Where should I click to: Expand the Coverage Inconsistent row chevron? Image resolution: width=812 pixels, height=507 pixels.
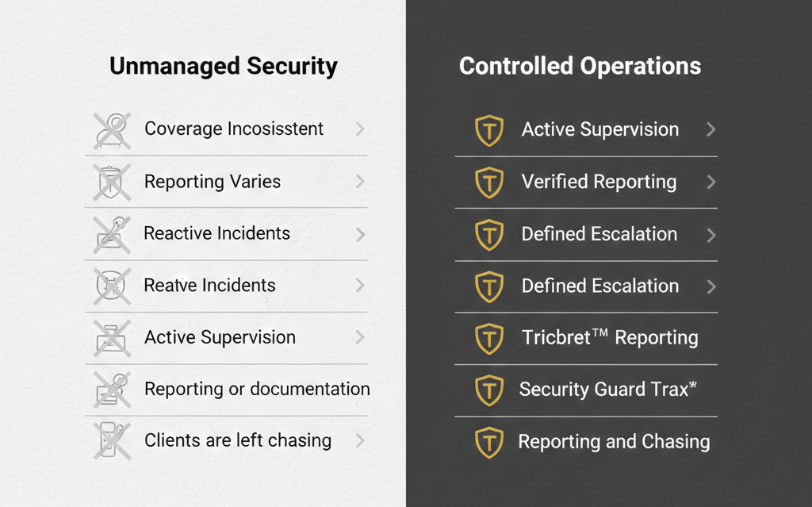(360, 129)
